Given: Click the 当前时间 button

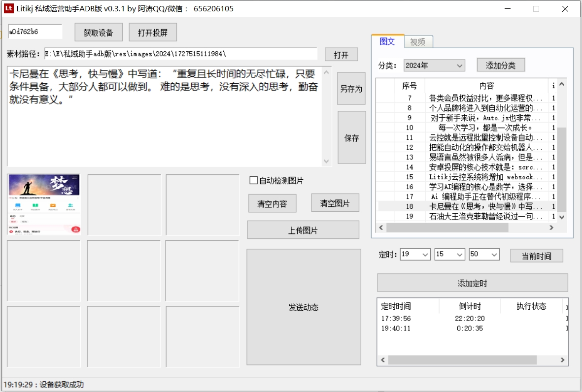Looking at the screenshot, I should click(x=536, y=255).
